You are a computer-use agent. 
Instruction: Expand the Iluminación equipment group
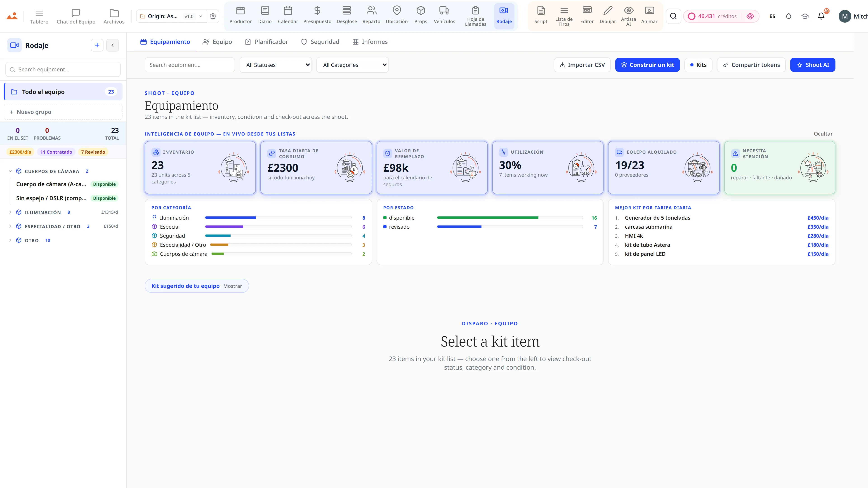coord(10,213)
